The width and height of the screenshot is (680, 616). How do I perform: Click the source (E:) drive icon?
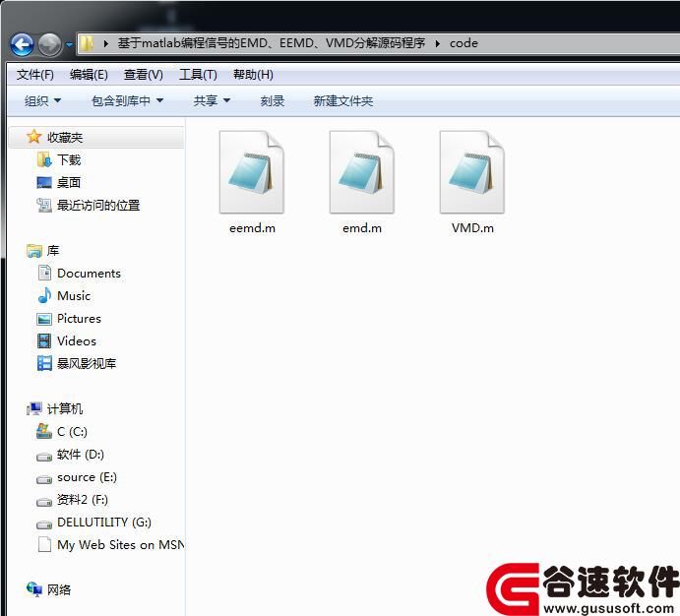point(44,479)
